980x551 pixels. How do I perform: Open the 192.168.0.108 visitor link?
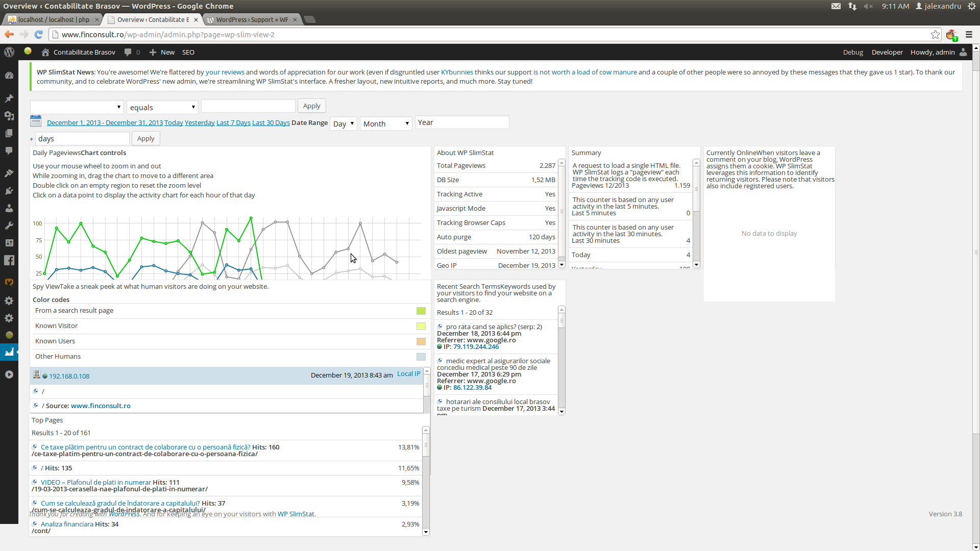[x=69, y=376]
